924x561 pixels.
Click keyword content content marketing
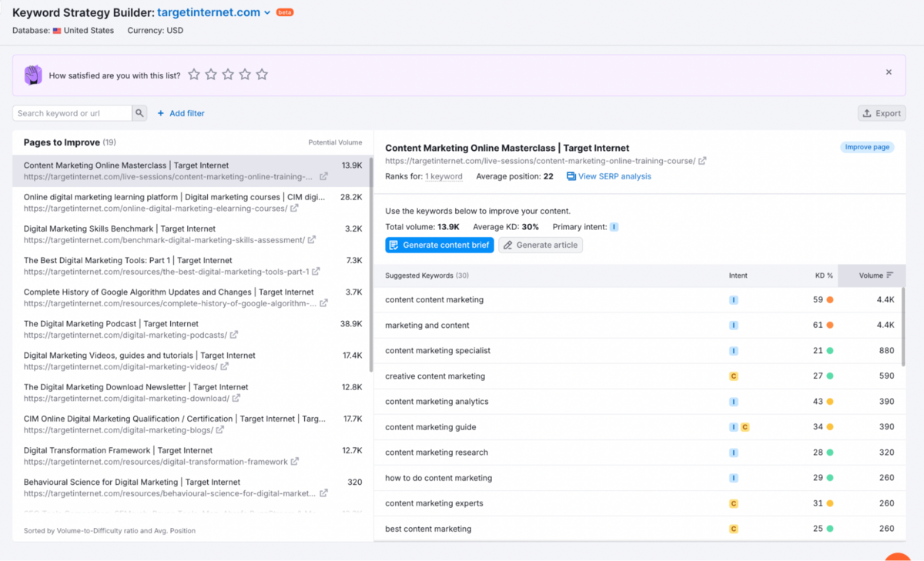tap(434, 299)
